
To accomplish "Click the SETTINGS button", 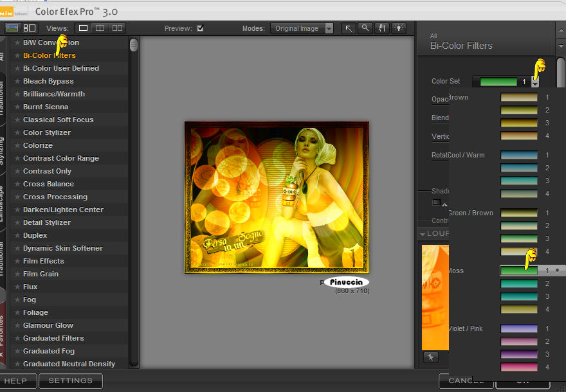I will click(x=70, y=380).
